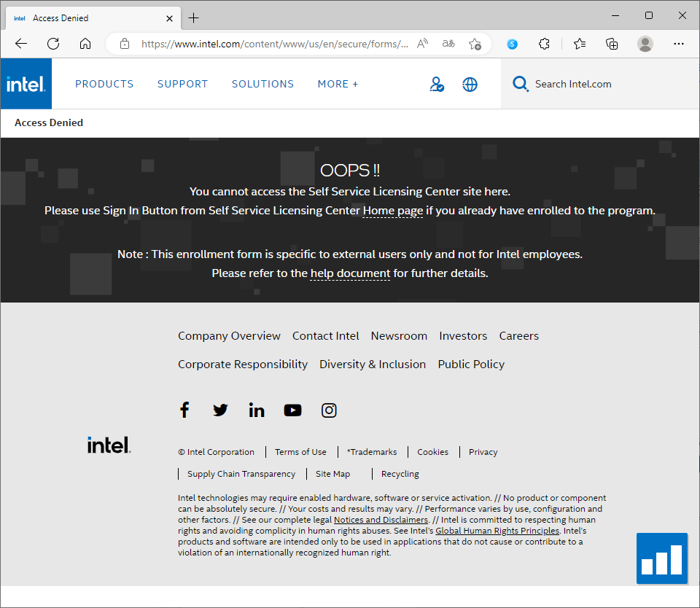This screenshot has width=700, height=608.
Task: Visit Intel's LinkedIn page
Action: click(x=256, y=410)
